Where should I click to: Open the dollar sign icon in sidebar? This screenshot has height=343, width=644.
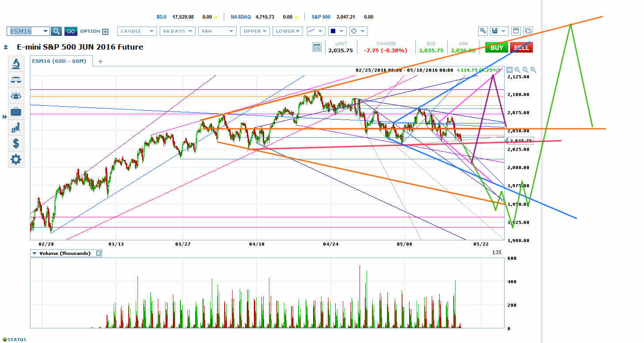[16, 143]
